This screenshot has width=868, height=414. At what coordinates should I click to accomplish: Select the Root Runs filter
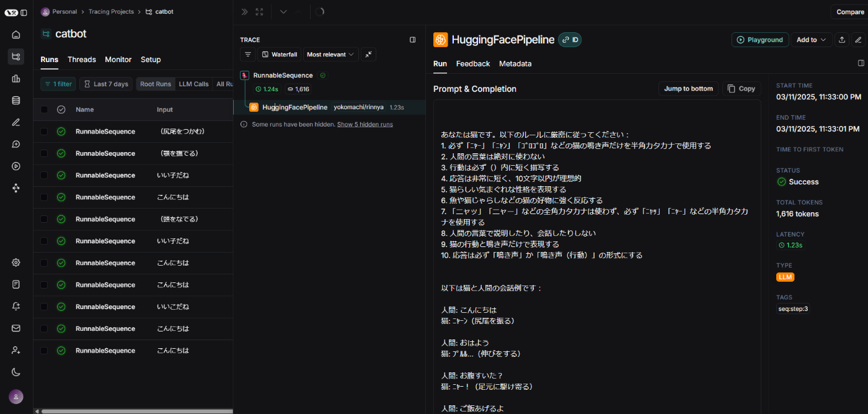click(x=156, y=84)
